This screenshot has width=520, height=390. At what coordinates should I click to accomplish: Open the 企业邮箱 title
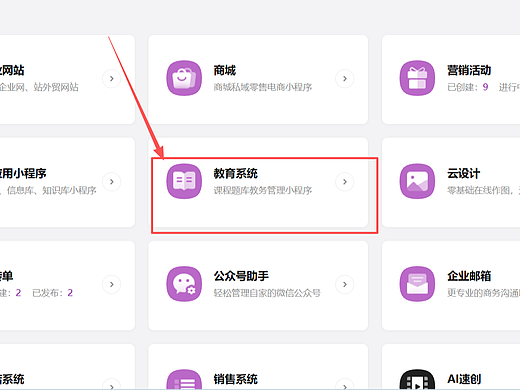pos(469,276)
